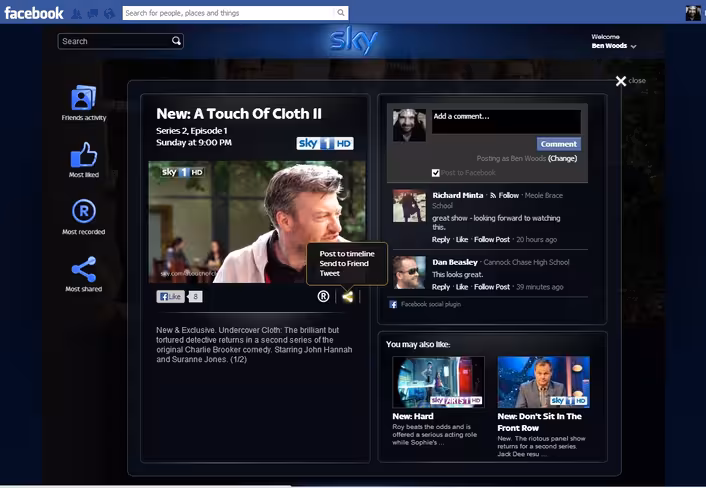
Task: Click the Change posting identity link
Action: 562,158
